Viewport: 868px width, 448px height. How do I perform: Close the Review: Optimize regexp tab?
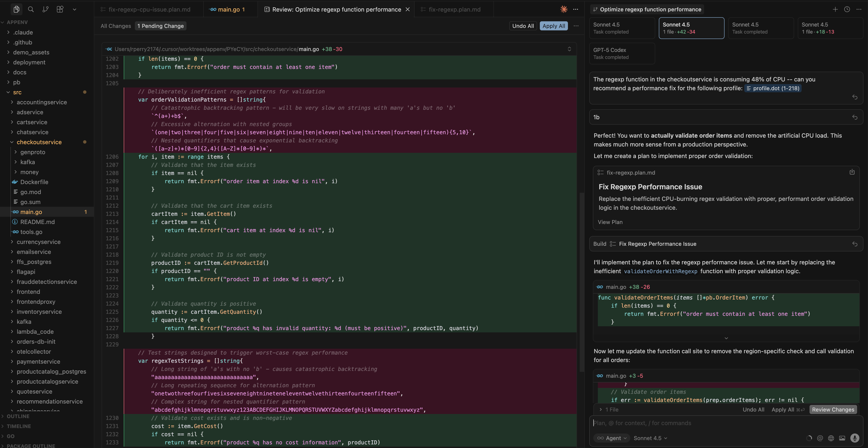[407, 10]
